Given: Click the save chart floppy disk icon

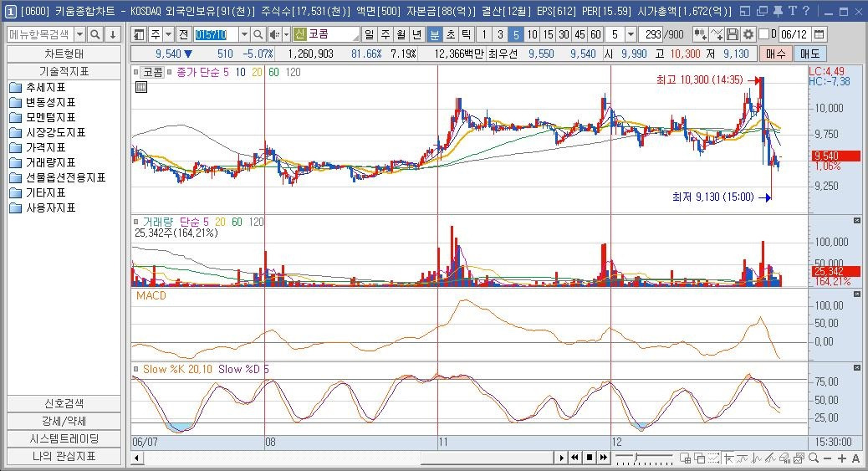Looking at the screenshot, I should (x=733, y=34).
